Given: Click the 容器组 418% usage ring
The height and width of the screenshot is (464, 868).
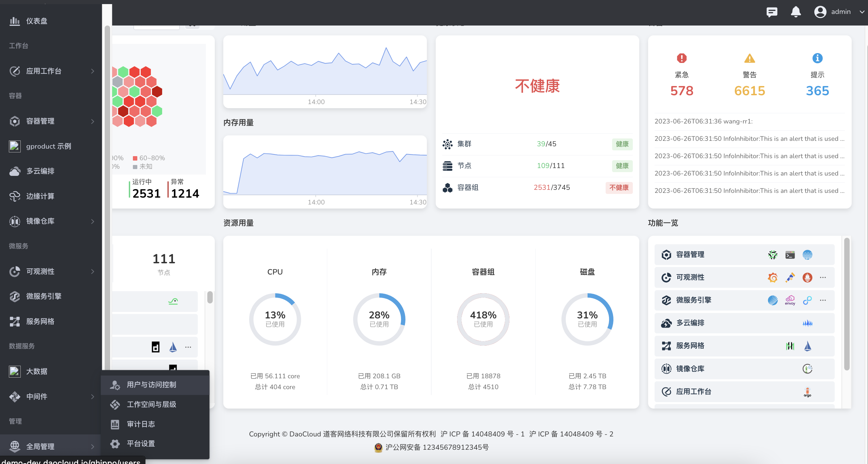Looking at the screenshot, I should [483, 319].
